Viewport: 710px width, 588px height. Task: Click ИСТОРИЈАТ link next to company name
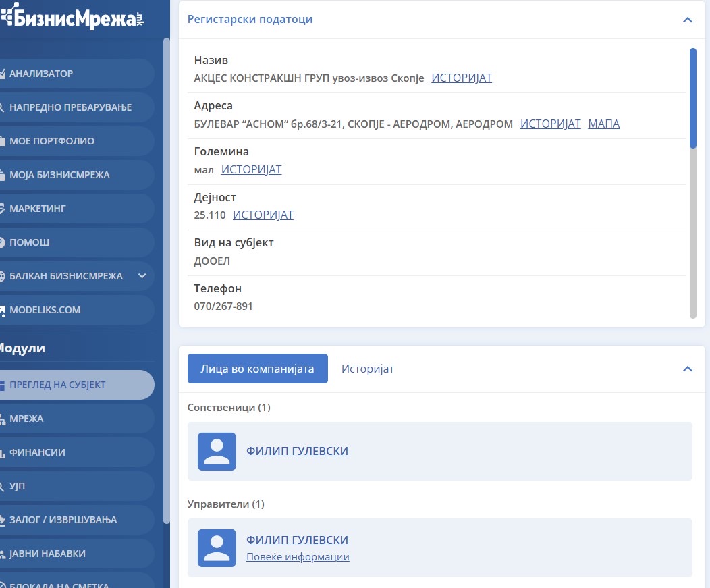click(x=462, y=78)
